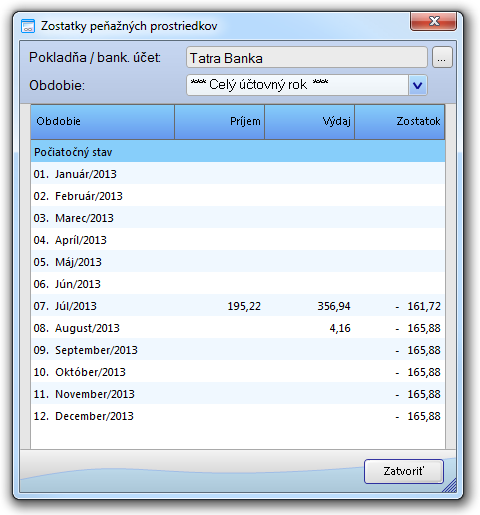
Task: Select the 12. December/2013 row
Action: (x=238, y=416)
